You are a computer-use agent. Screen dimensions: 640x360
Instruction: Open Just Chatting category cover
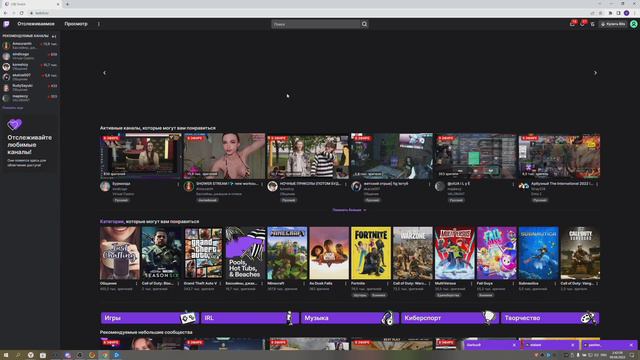pos(120,253)
